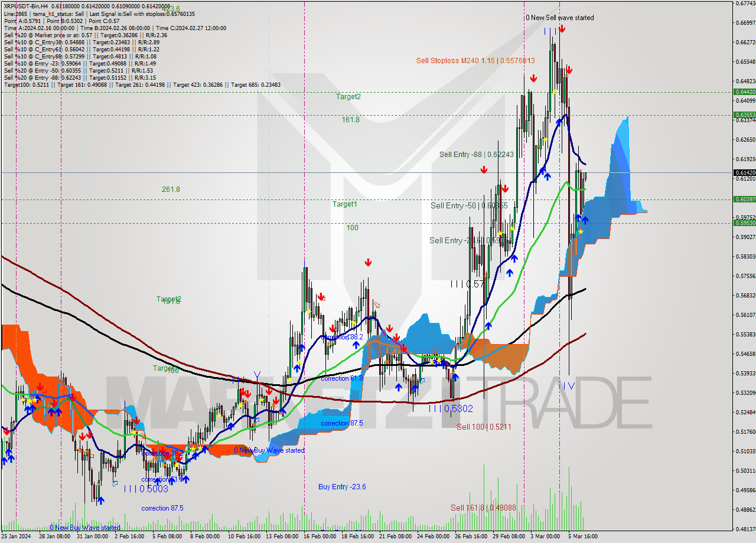
Task: Click the '8 Feb 00:00' time axis label
Action: (205, 537)
